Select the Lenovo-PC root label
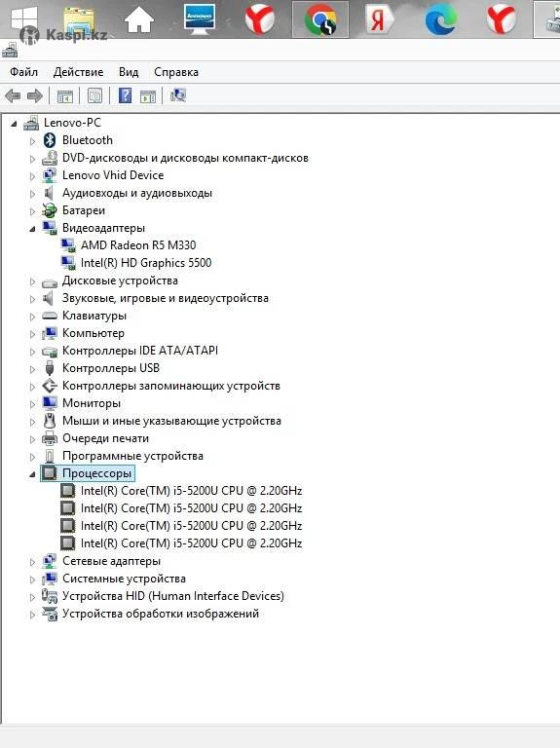 72,123
